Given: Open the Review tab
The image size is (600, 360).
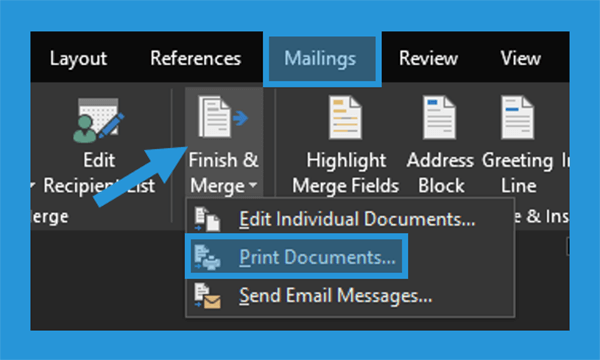Looking at the screenshot, I should (x=428, y=59).
